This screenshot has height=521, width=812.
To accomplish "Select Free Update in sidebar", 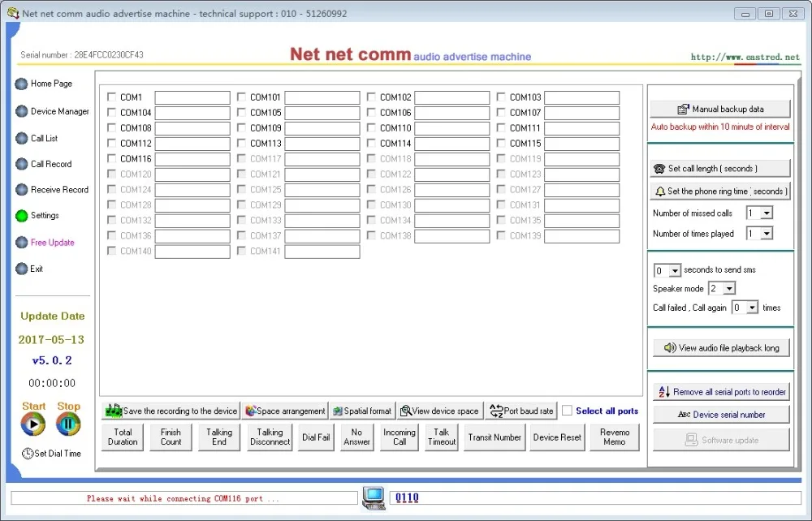I will [x=52, y=242].
